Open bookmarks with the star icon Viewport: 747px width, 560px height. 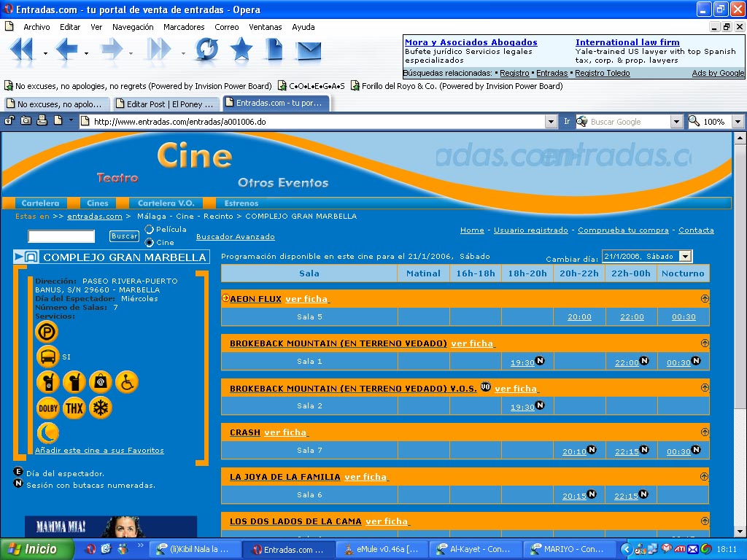click(x=241, y=49)
